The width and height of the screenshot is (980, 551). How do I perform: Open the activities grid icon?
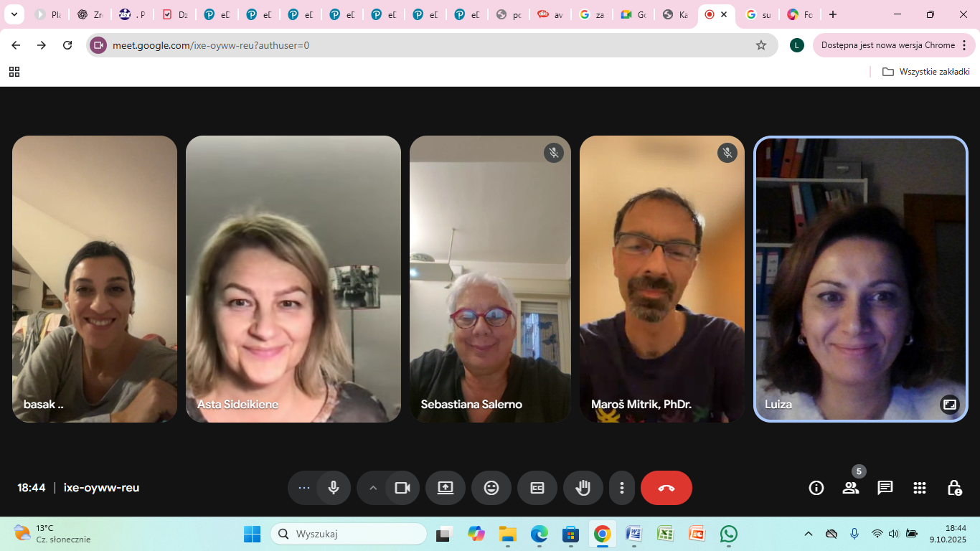920,488
